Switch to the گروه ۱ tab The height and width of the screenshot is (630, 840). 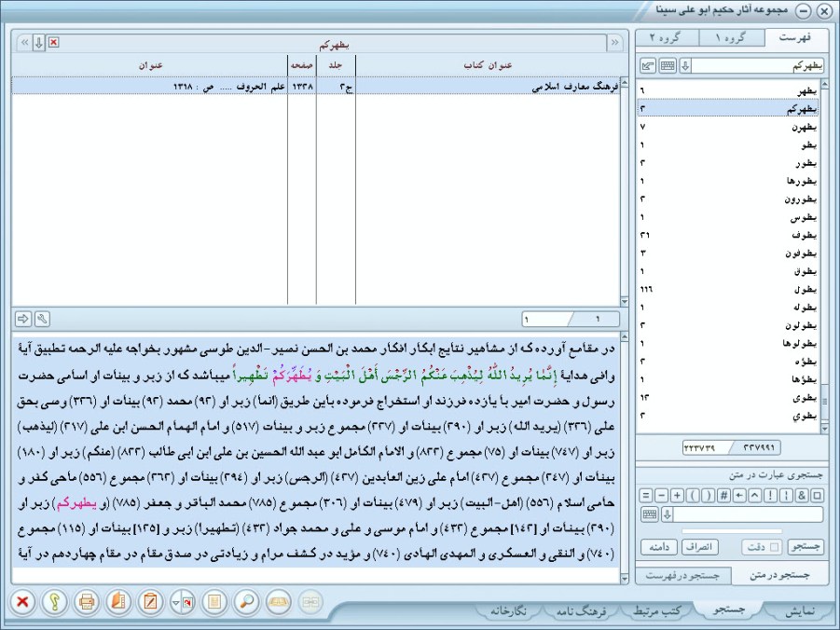point(731,37)
